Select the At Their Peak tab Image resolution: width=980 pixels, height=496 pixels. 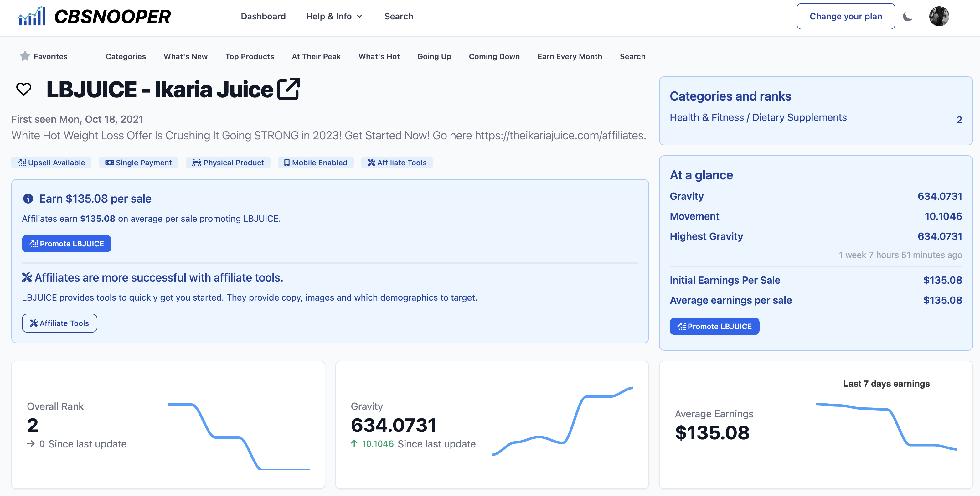[316, 56]
